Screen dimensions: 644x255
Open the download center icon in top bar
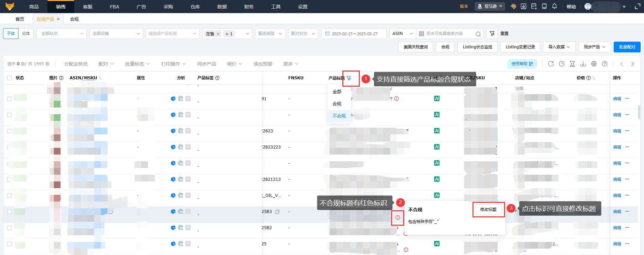(x=524, y=6)
